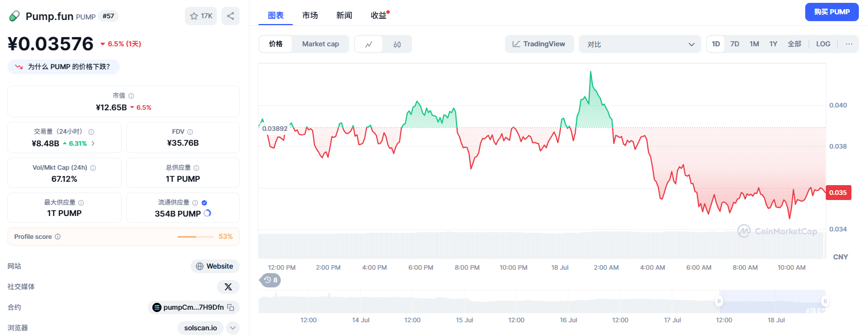
Task: Click the ¥8.48B trading volume value
Action: [x=46, y=143]
